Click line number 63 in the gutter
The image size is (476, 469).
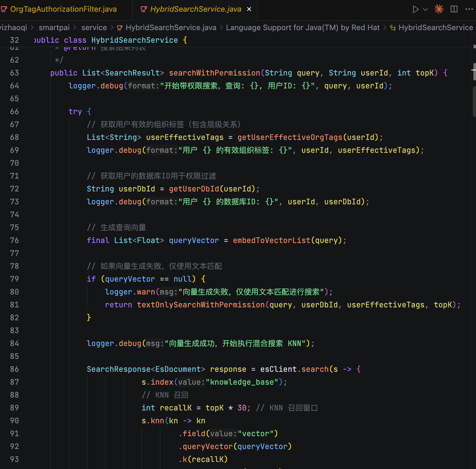point(14,73)
